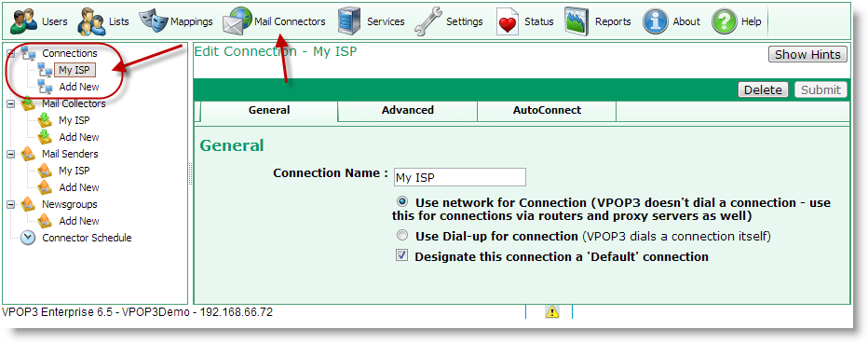Toggle Designate this connection a 'Default' checkbox
Viewport: 868px width, 343px height.
coord(402,256)
